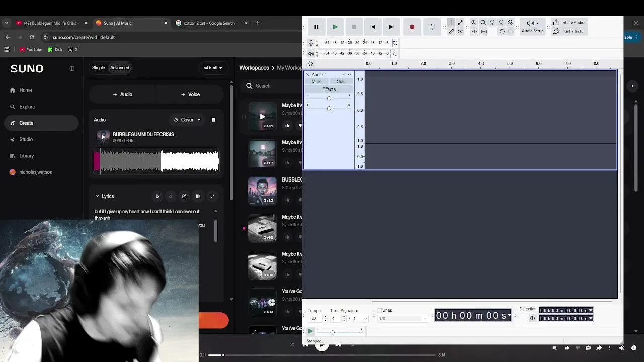Click the speaker playback meter icon
Screen dimensions: 644x362
(x=311, y=53)
